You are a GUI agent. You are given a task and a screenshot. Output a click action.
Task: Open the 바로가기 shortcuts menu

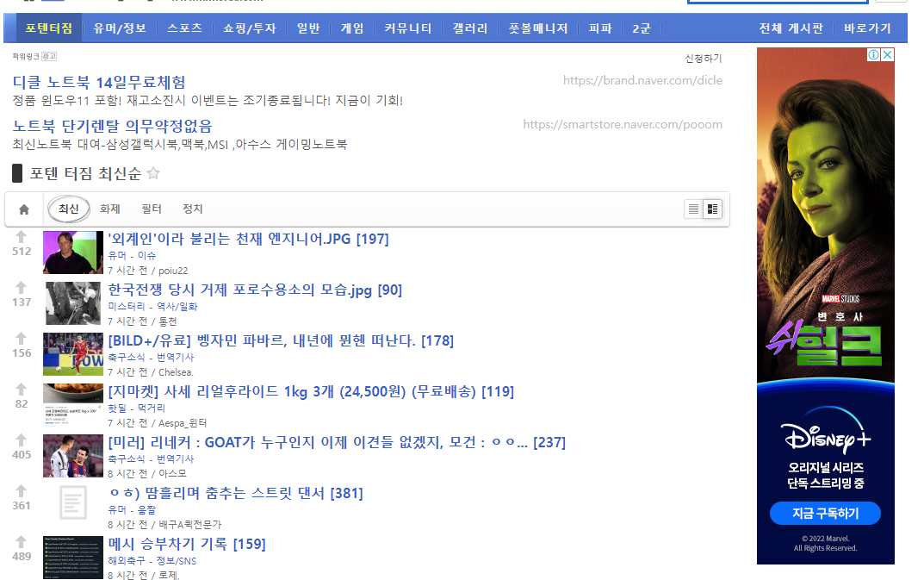tap(867, 28)
